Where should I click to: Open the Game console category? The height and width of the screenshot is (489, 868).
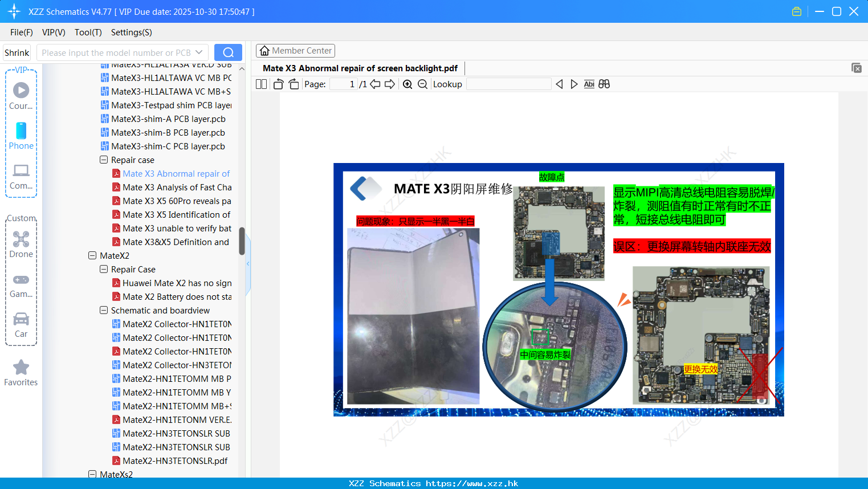click(x=21, y=285)
